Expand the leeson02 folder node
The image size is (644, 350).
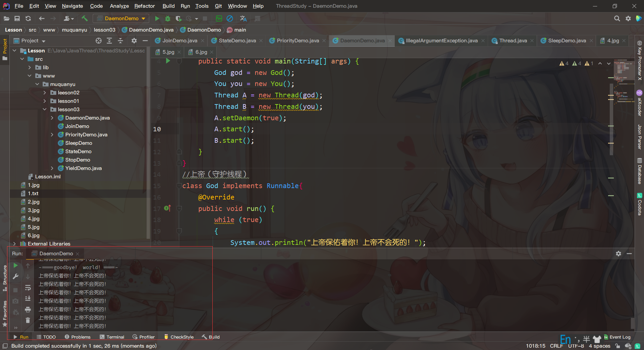tap(45, 93)
